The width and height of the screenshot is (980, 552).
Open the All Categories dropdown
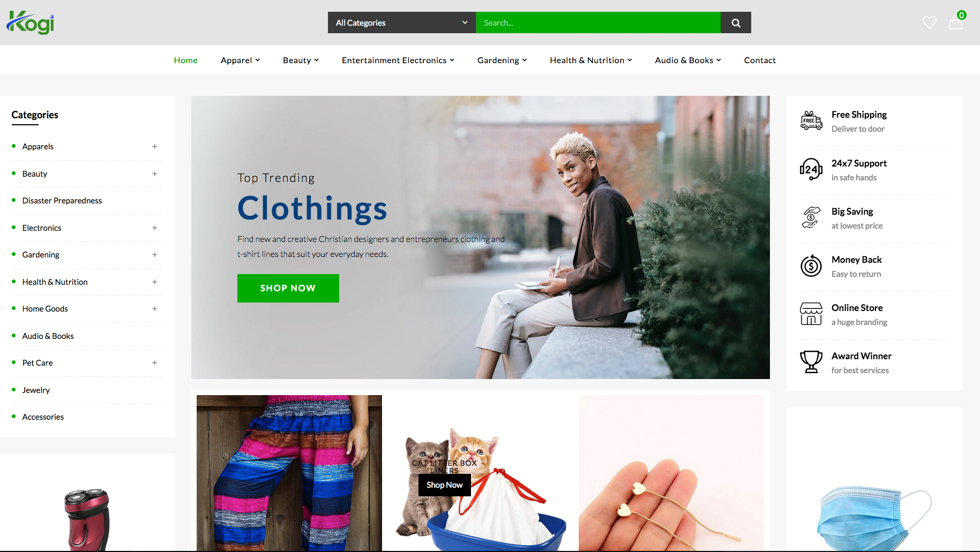click(402, 22)
